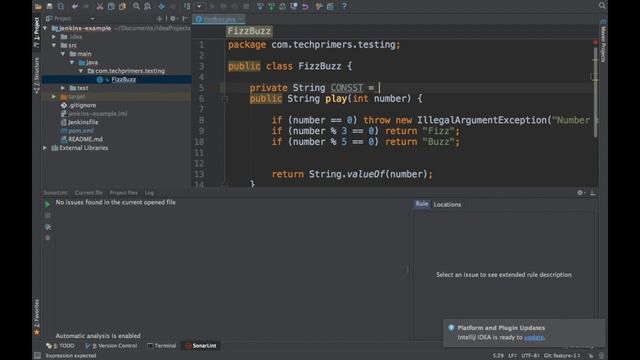Open the Maven Projects side tab
Viewport: 640px width, 360px height.
tap(603, 41)
